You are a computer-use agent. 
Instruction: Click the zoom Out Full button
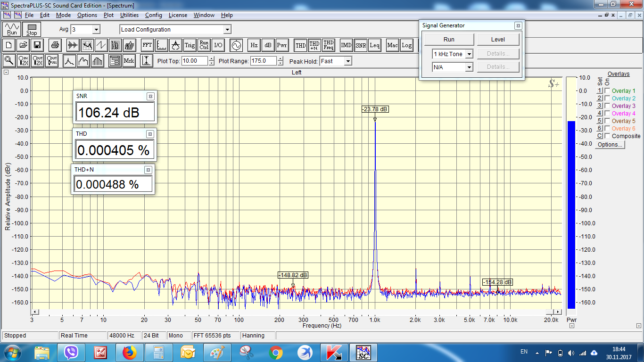[x=52, y=61]
